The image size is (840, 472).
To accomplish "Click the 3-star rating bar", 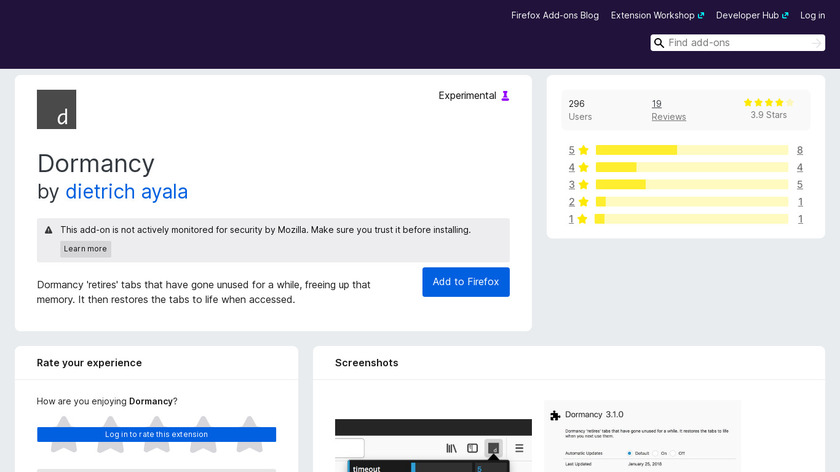I will 691,184.
